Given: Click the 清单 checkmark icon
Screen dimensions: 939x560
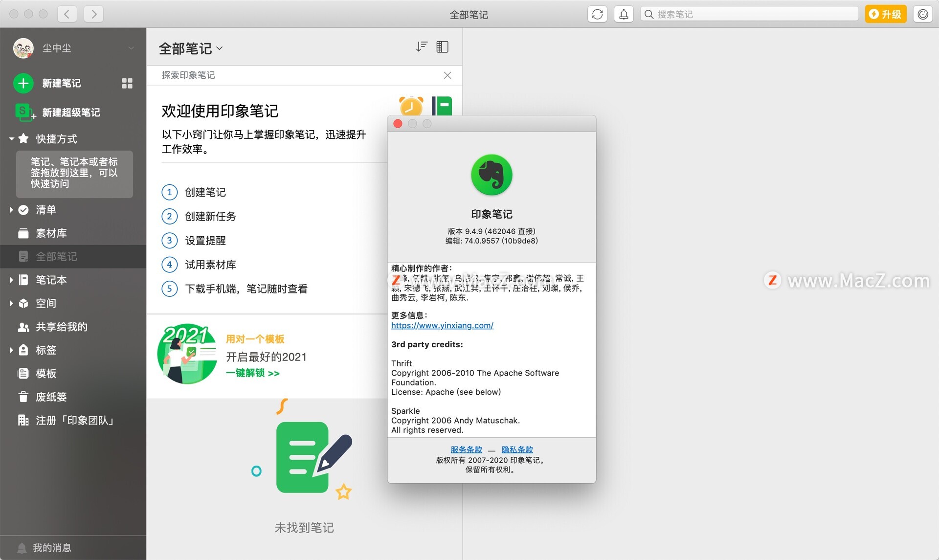Looking at the screenshot, I should point(23,210).
